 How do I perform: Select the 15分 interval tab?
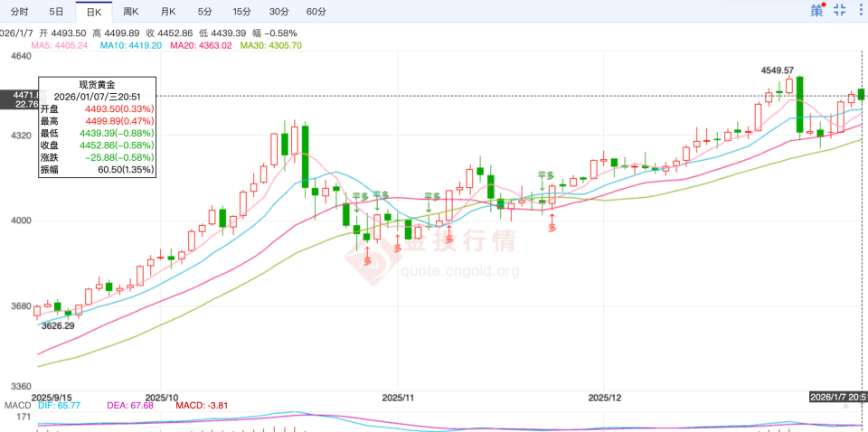(241, 11)
